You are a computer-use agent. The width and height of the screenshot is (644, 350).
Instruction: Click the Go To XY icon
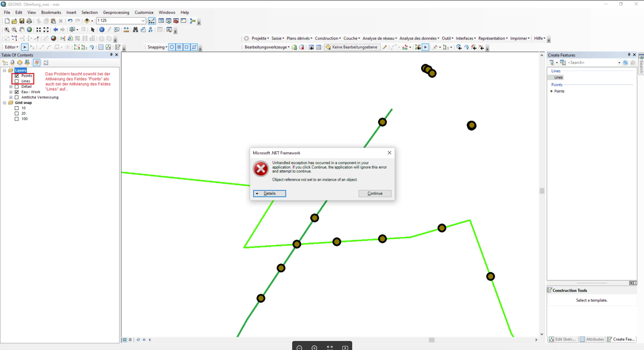coord(151,29)
